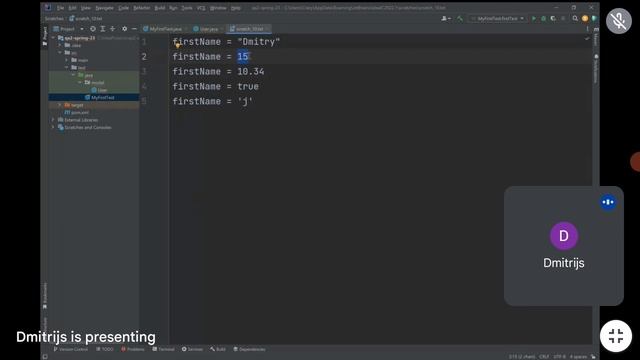
Task: Open the File menu
Action: click(x=60, y=8)
